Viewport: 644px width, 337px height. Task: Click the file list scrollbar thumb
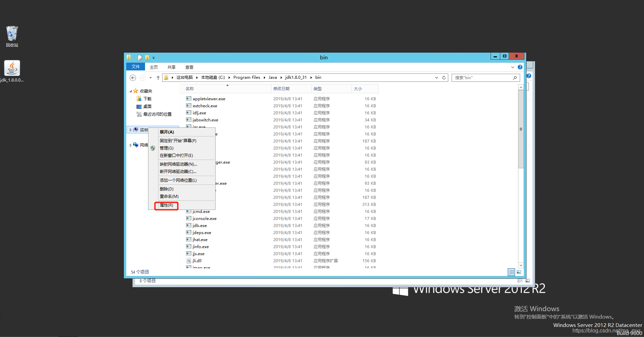point(521,129)
